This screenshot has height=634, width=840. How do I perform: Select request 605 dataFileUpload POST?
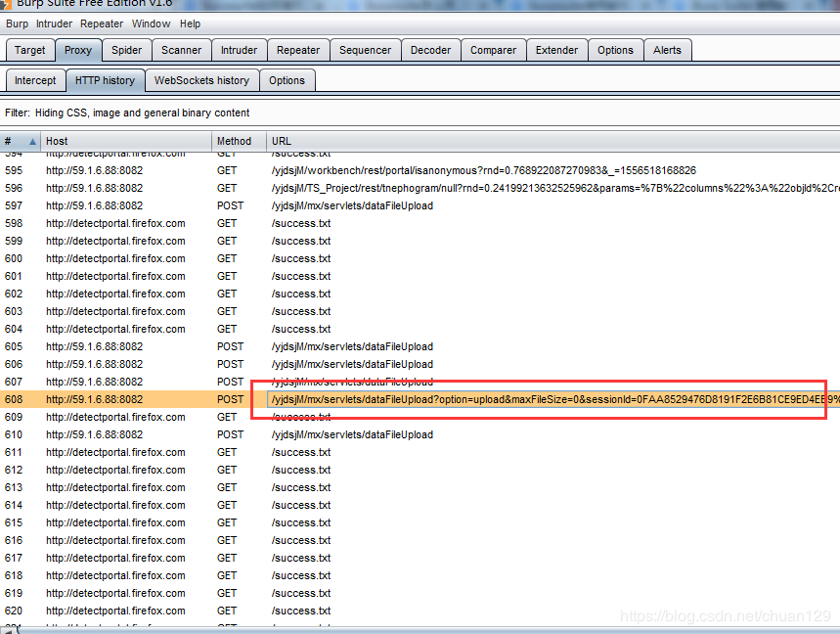click(x=420, y=346)
